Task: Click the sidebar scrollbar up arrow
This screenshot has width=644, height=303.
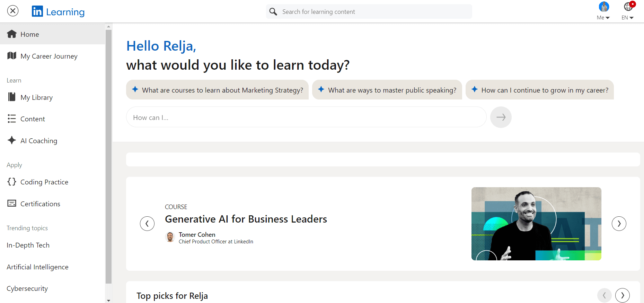Action: [109, 27]
